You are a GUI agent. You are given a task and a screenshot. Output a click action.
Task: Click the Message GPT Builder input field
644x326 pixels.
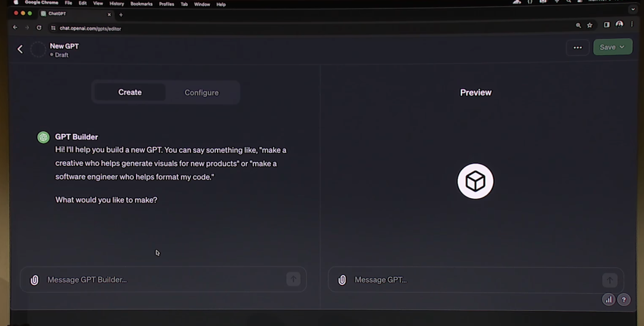click(163, 279)
